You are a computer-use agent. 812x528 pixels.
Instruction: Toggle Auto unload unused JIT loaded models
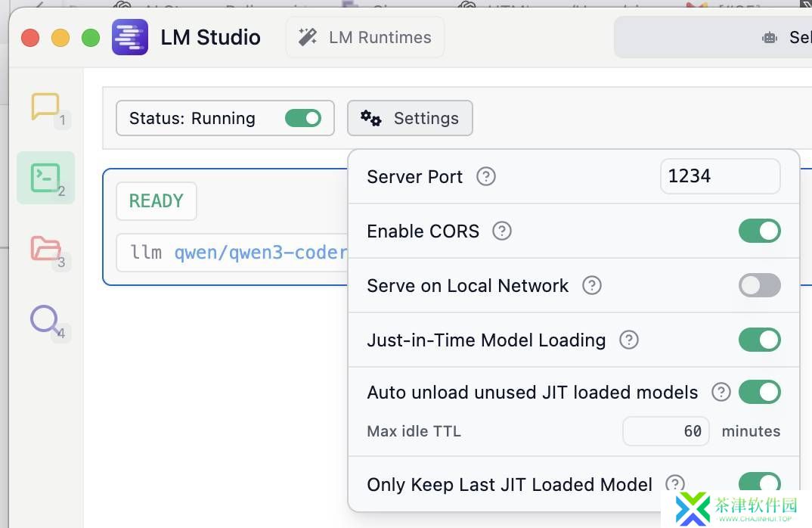(x=760, y=393)
